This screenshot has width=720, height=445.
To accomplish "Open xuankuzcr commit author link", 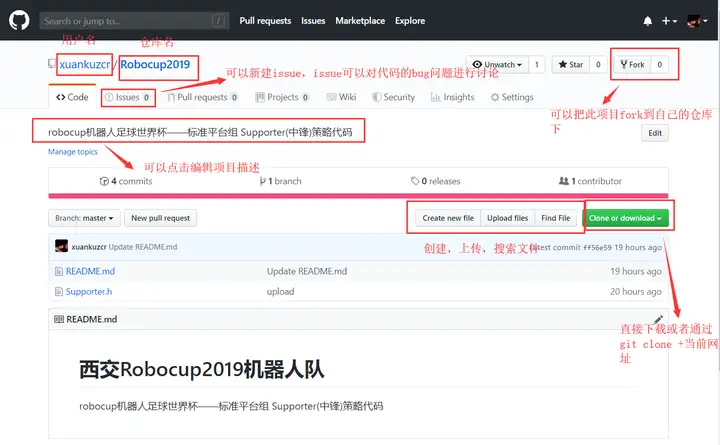I will click(x=89, y=247).
